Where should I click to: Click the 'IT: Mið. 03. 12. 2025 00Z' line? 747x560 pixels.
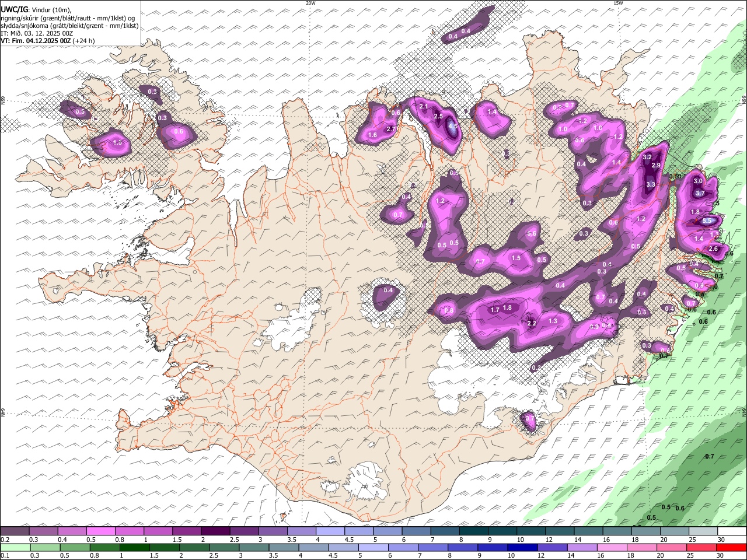37,33
